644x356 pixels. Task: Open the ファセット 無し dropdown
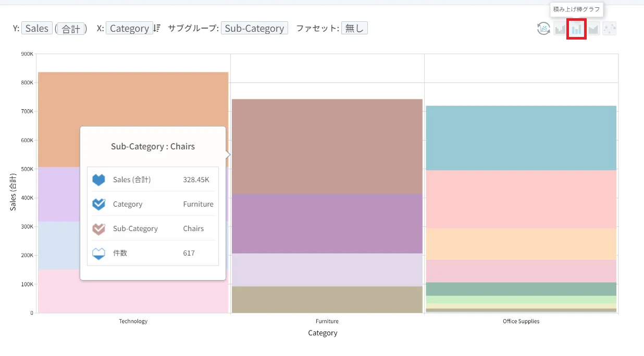tap(354, 28)
